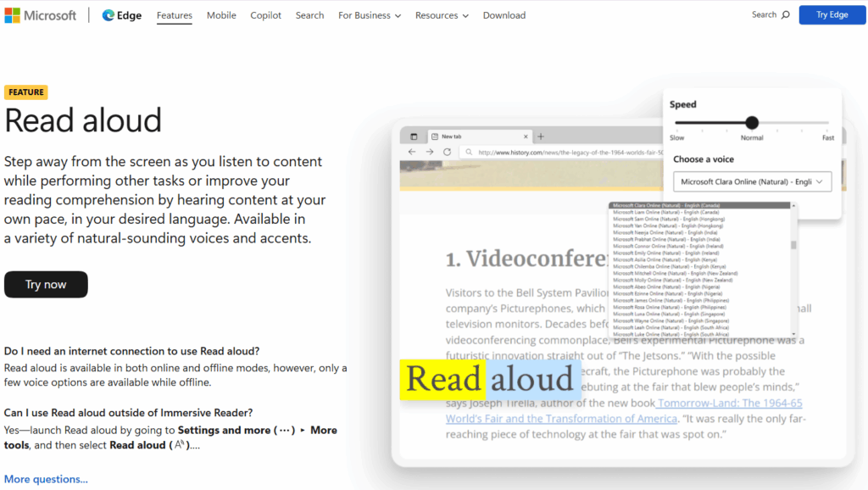Viewport: 868px width, 490px height.
Task: Set speed to Fast label
Action: click(x=828, y=138)
